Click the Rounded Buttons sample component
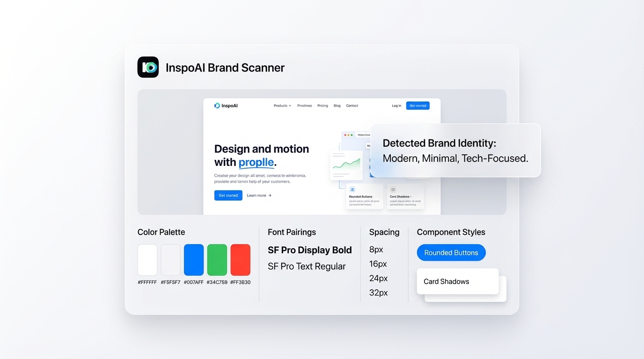644x359 pixels. 451,252
